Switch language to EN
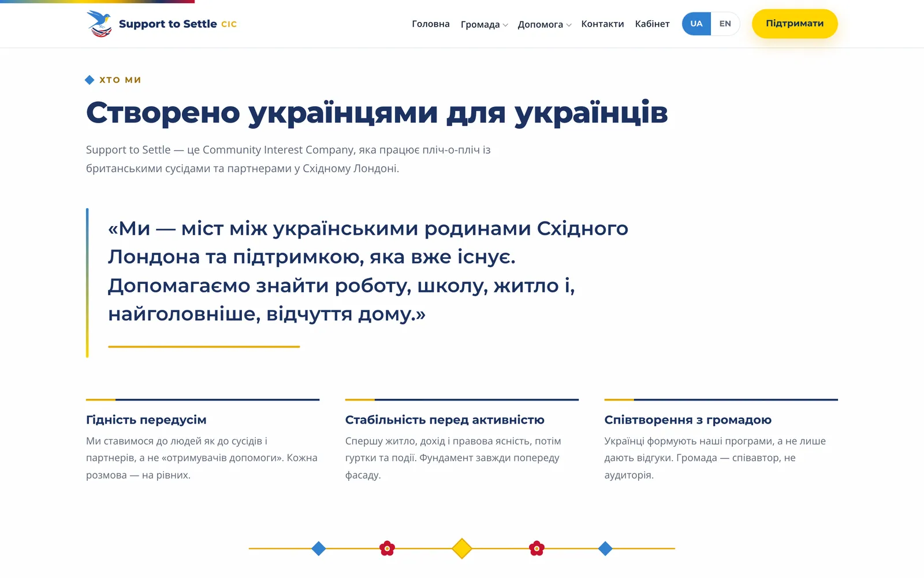 pyautogui.click(x=725, y=24)
